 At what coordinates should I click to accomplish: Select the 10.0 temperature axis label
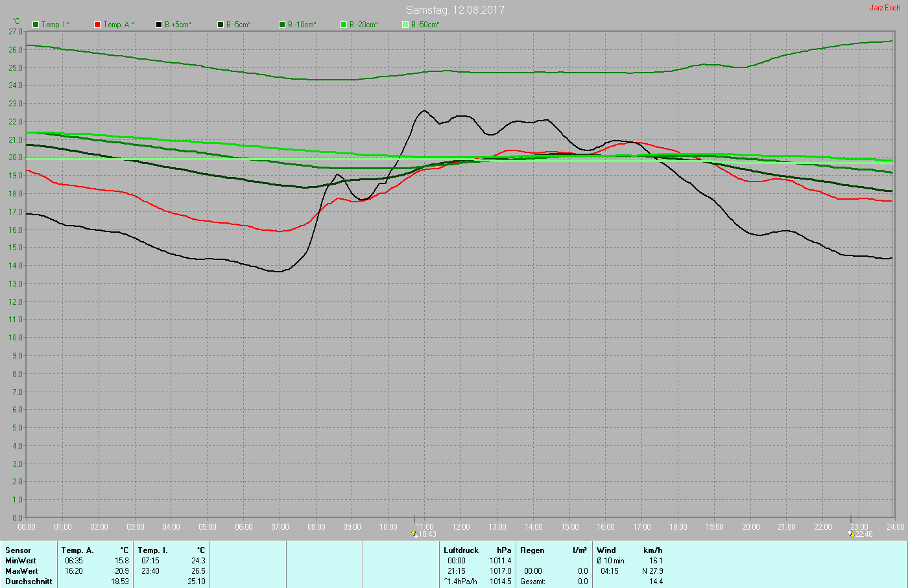16,338
